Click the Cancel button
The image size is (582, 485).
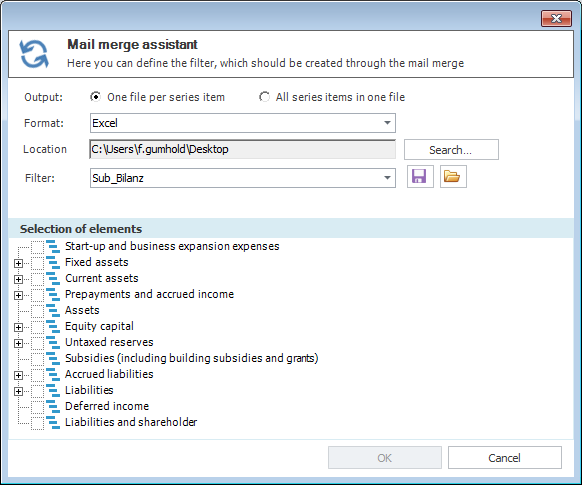505,458
